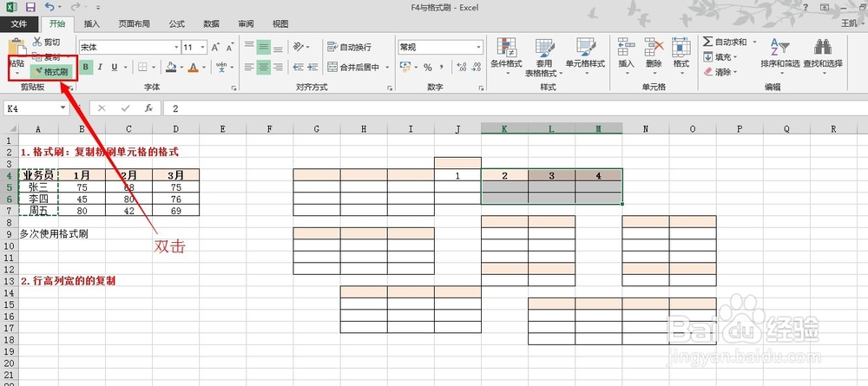868x386 pixels.
Task: Switch to the Insert (插入) tab
Action: tap(91, 23)
